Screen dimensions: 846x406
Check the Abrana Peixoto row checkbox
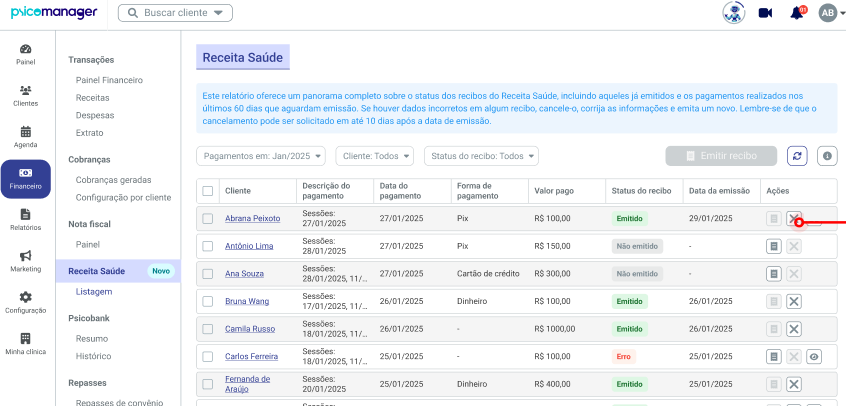tap(208, 219)
